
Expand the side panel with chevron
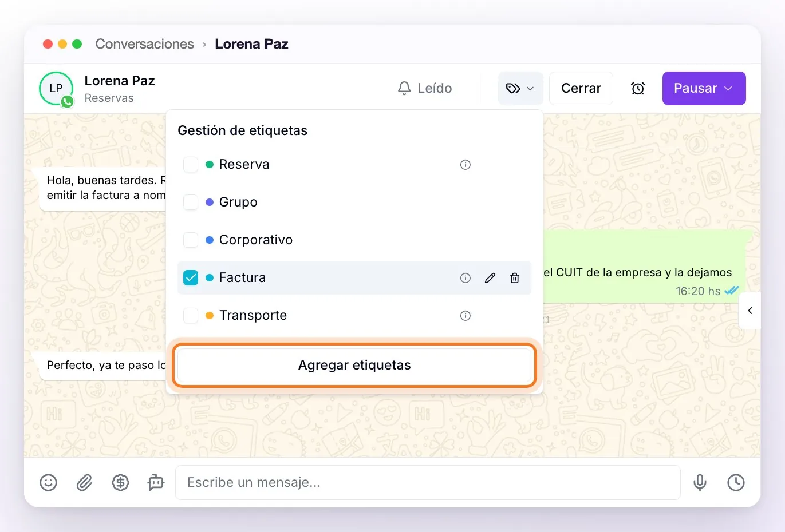[x=750, y=311]
